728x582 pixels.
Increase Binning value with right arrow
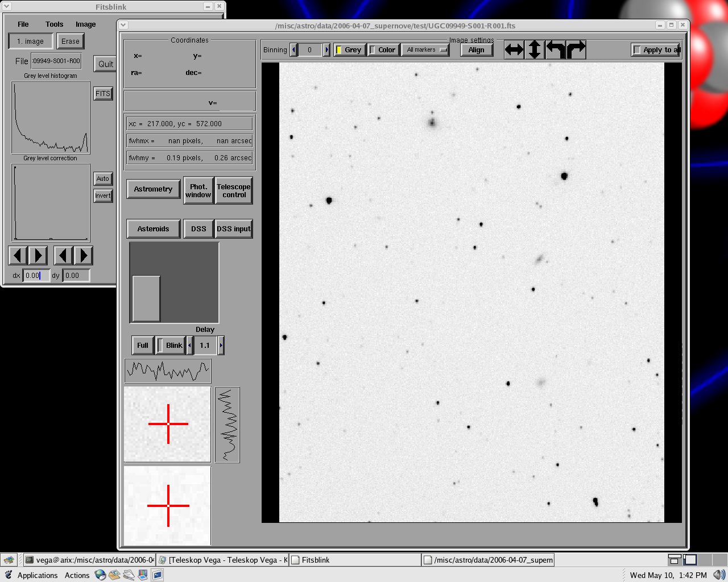326,49
